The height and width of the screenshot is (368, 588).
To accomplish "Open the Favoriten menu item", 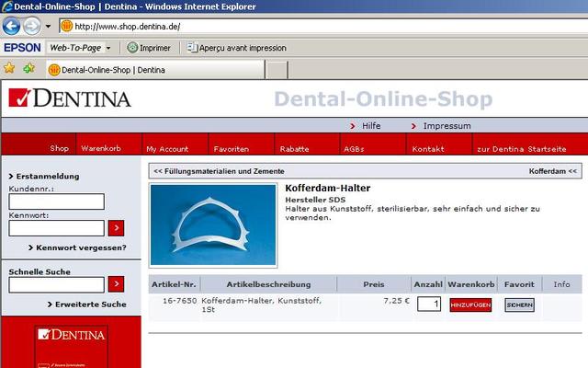I will (x=231, y=149).
